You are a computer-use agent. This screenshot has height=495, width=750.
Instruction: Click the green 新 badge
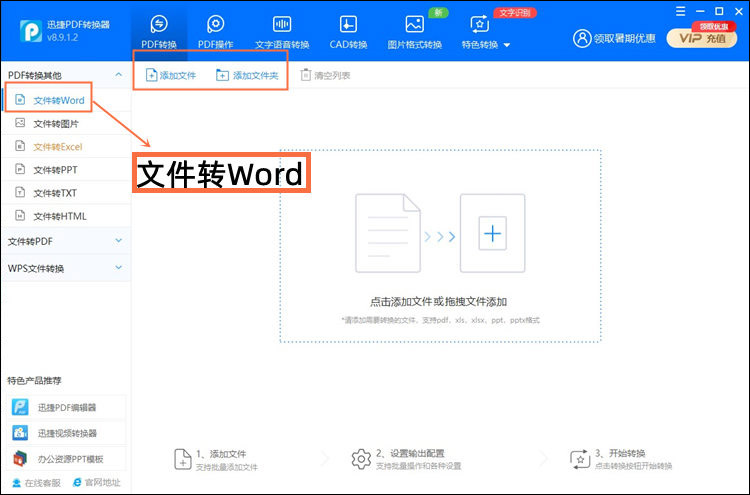click(438, 12)
